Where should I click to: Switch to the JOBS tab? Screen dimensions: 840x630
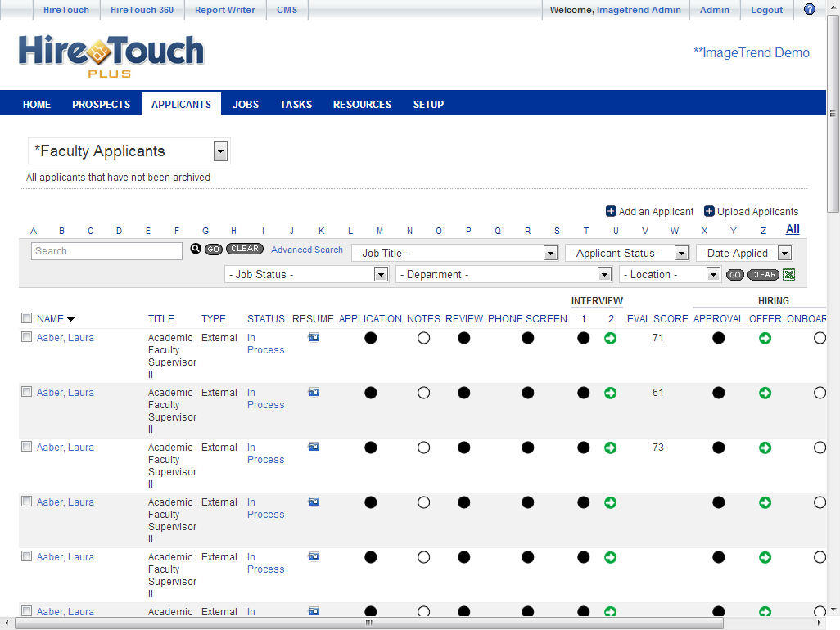(x=244, y=104)
